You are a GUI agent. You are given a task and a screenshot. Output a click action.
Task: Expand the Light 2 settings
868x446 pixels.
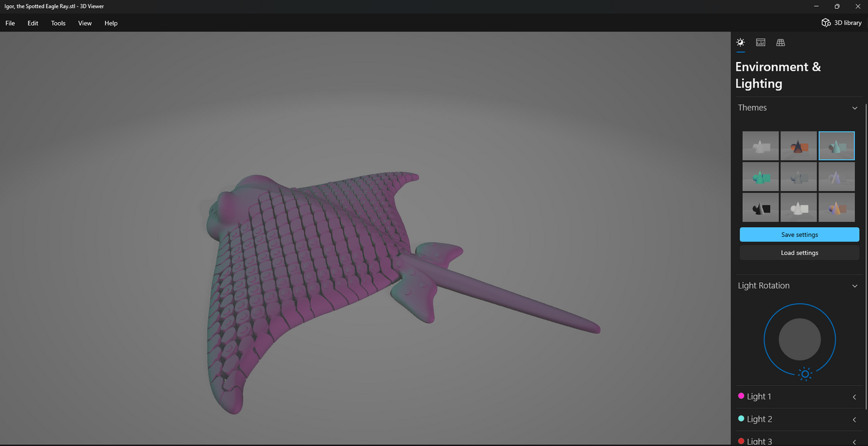click(x=854, y=419)
